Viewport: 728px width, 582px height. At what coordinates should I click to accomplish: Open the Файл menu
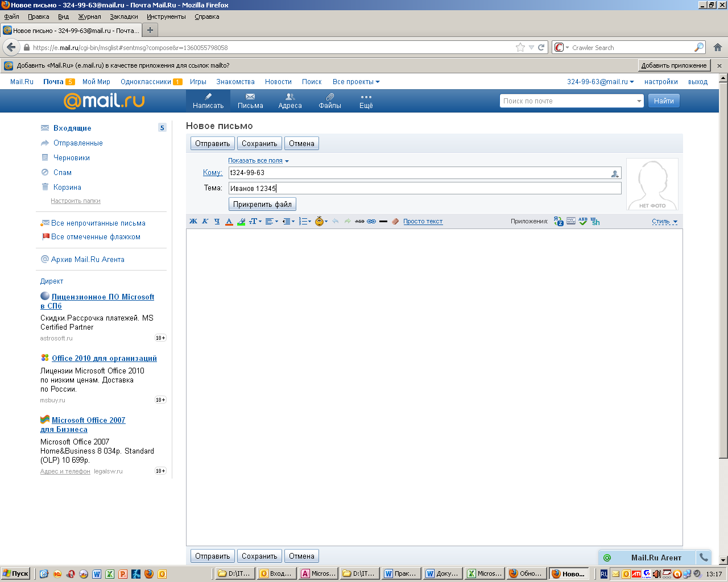point(11,16)
